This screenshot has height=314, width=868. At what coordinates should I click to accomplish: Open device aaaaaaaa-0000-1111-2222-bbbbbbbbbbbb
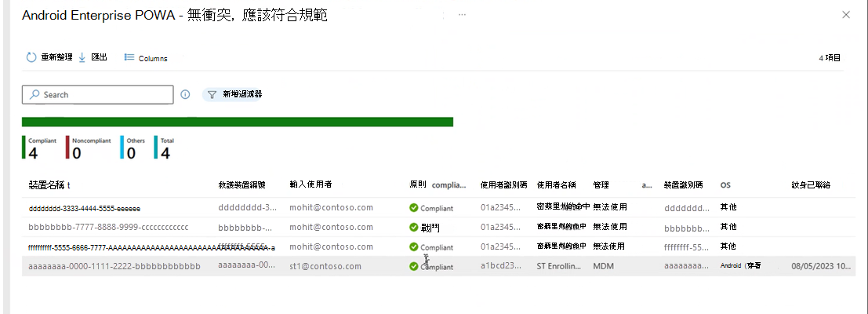tap(114, 266)
